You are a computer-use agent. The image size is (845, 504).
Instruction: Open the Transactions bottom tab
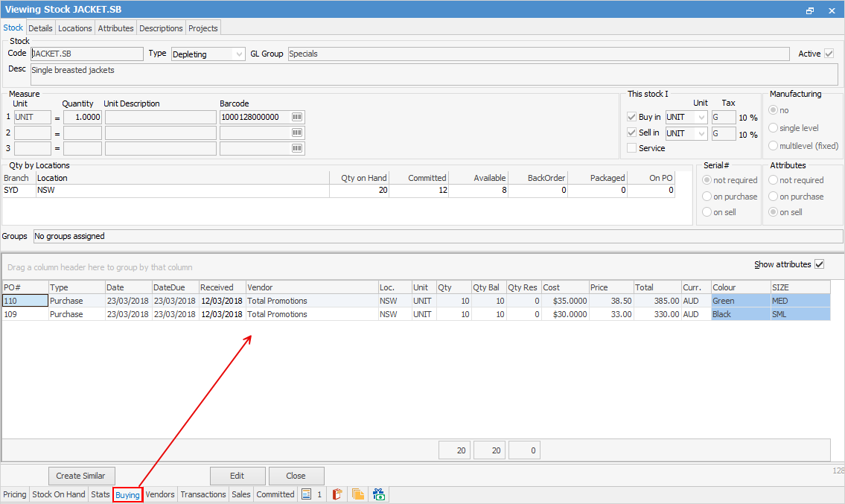(x=203, y=494)
